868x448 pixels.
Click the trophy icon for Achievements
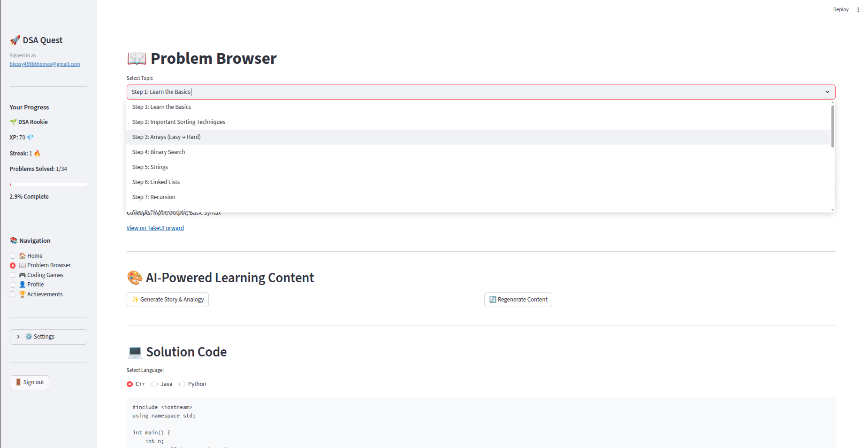click(x=22, y=294)
